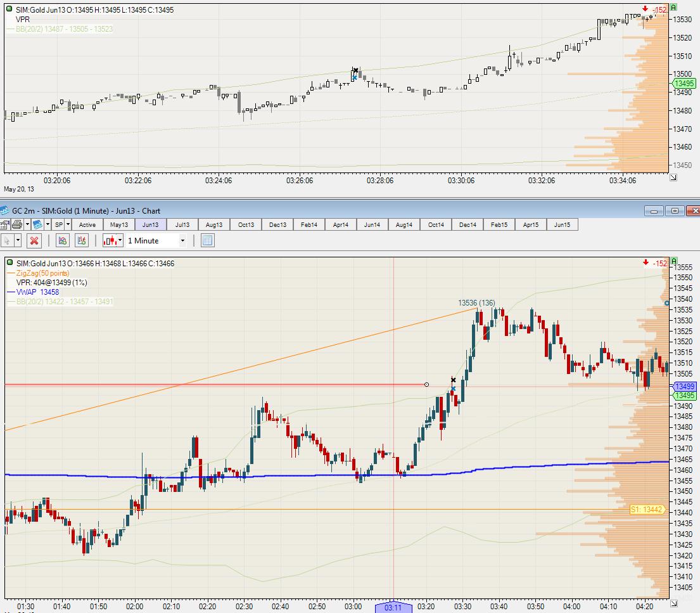
Task: Select the Active contract tab
Action: click(x=87, y=224)
